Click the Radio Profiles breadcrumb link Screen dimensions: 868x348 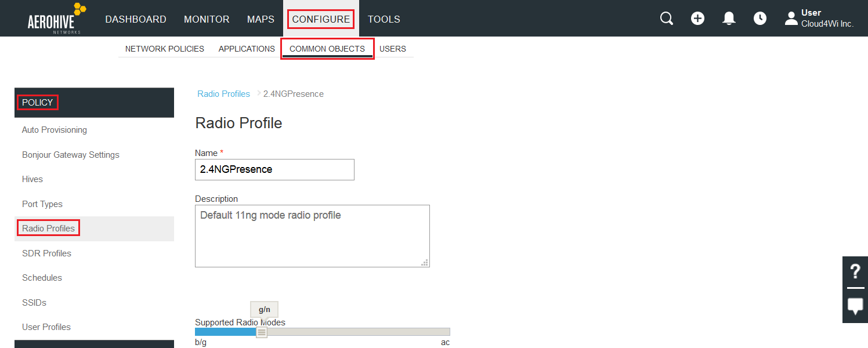[223, 94]
